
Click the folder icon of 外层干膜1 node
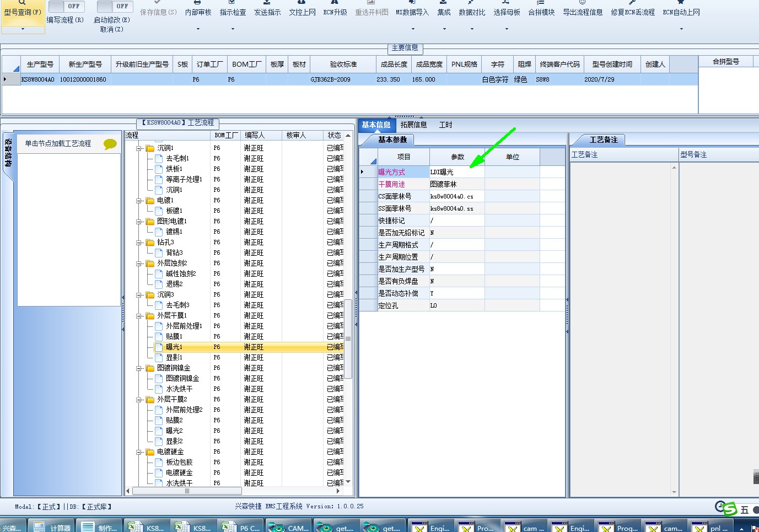pos(150,316)
